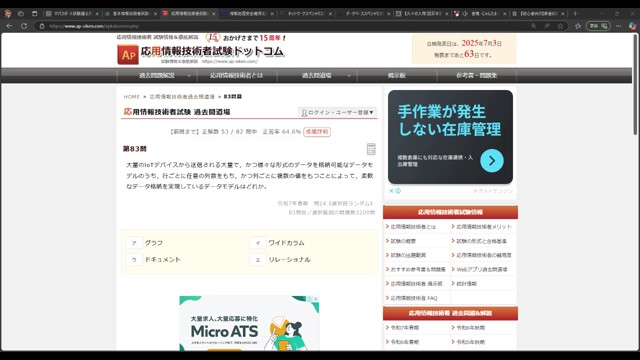Switch to the データベーススペシャリスト tab
The image size is (640, 360).
click(363, 13)
